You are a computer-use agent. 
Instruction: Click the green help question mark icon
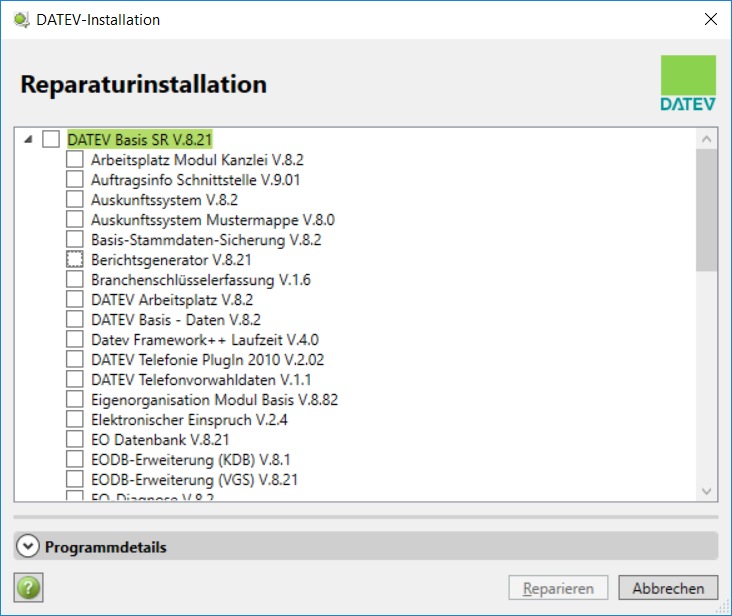point(28,588)
